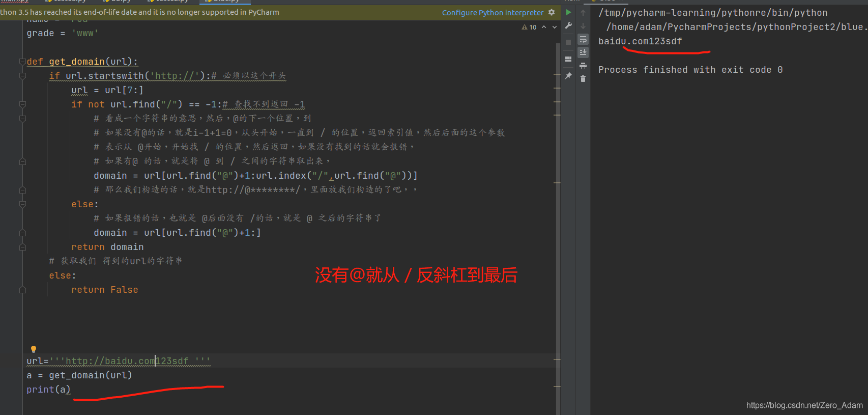Image resolution: width=868 pixels, height=415 pixels.
Task: Click fold marker at 'domain = url[url.find("@")+1:]' line
Action: pos(22,233)
